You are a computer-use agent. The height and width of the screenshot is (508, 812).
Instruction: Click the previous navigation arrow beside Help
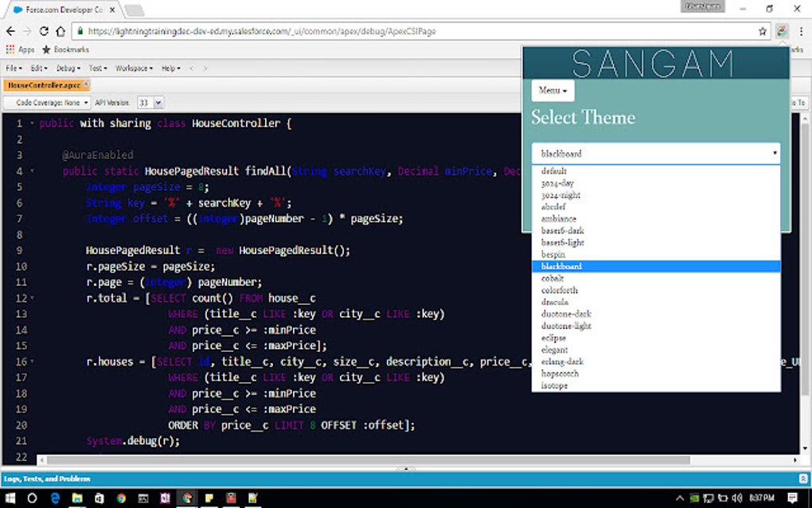pyautogui.click(x=191, y=68)
